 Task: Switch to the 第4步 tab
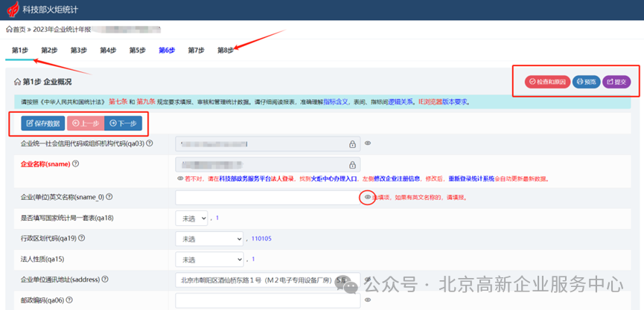(x=108, y=51)
